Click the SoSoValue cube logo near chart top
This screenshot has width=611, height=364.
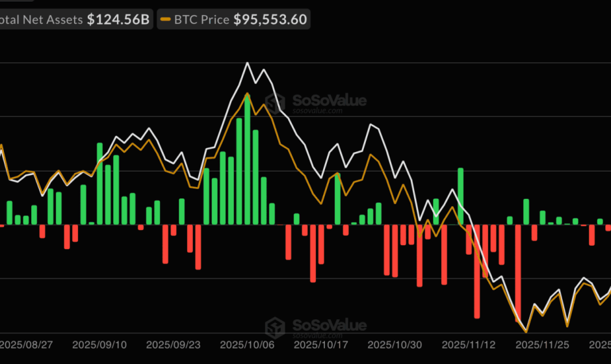pos(274,103)
